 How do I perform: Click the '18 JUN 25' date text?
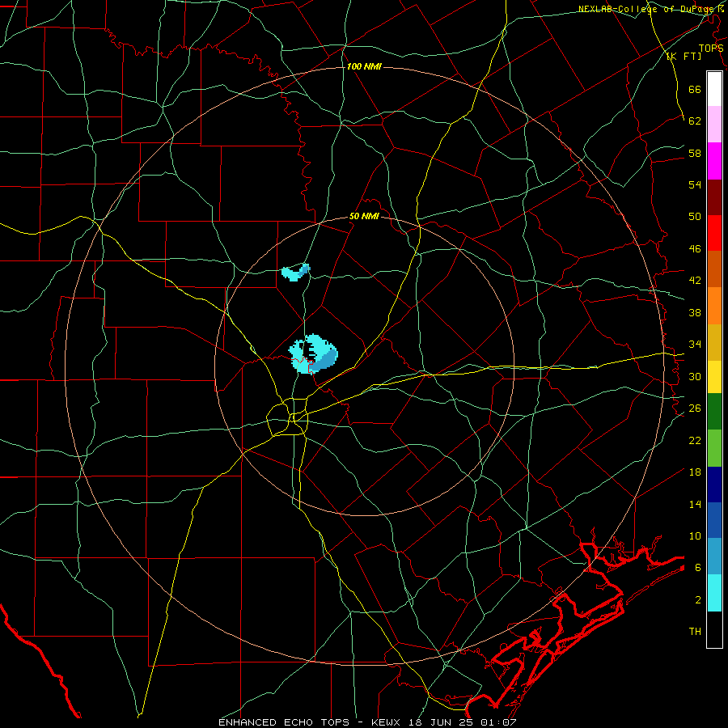click(x=442, y=722)
